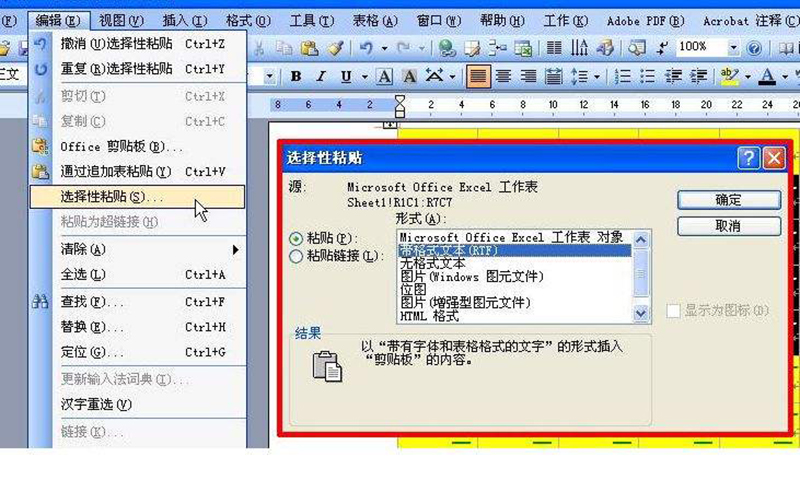Click Increase Indent icon
The image size is (800, 492).
coord(698,77)
